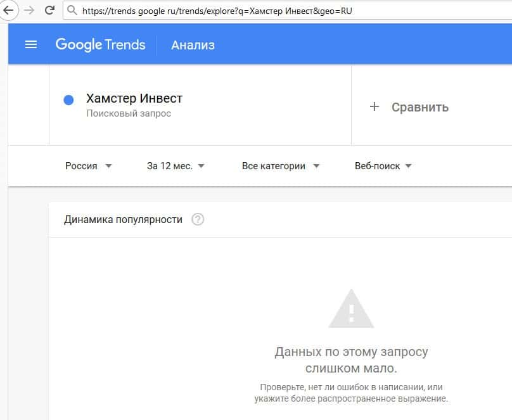Open the hamburger menu in Google Trends

click(31, 44)
